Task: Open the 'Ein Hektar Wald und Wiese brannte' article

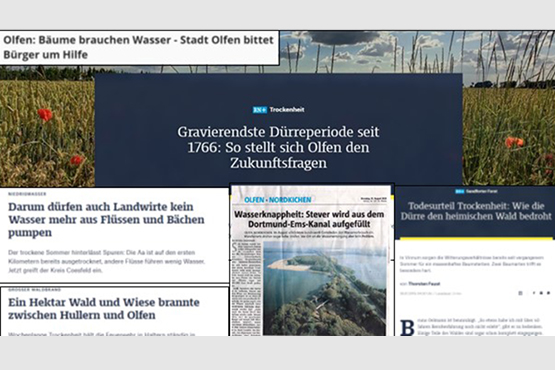Action: pos(104,309)
